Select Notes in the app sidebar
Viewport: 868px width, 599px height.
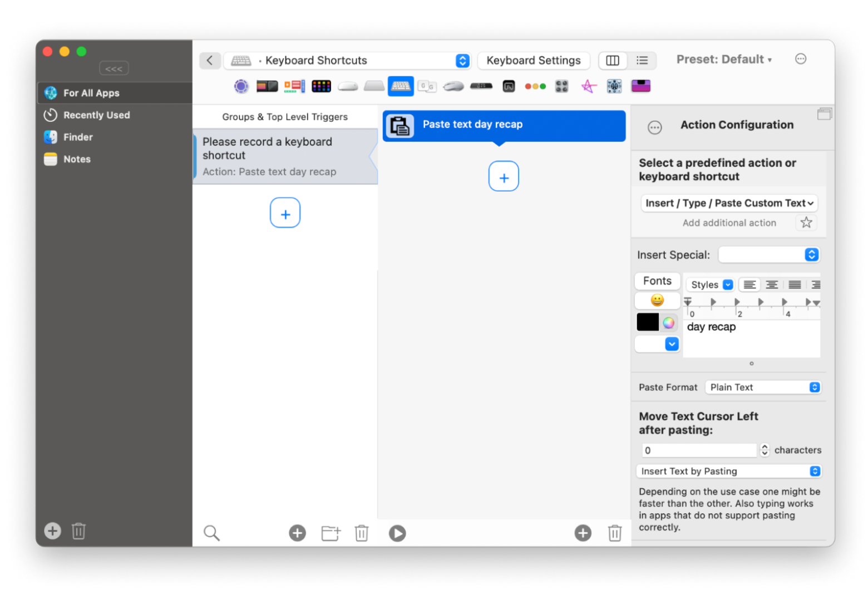[x=115, y=159]
